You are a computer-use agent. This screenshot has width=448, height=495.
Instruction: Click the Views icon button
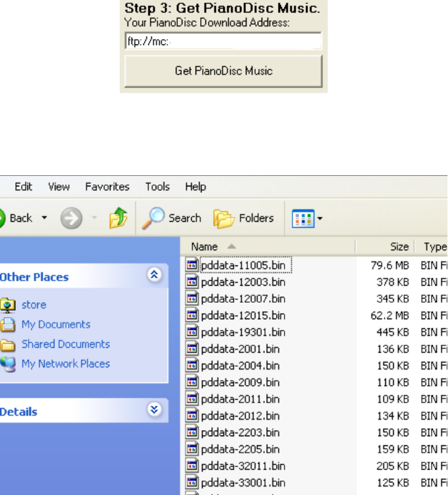pos(303,218)
